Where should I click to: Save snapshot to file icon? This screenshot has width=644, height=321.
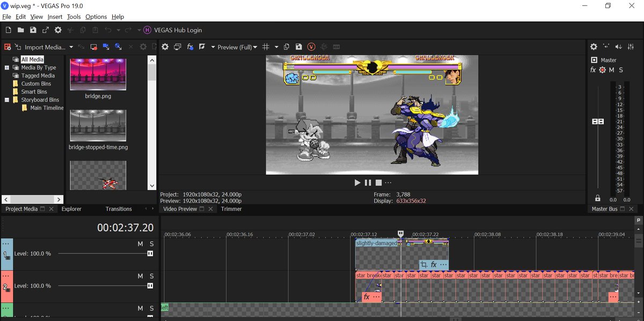click(x=298, y=47)
